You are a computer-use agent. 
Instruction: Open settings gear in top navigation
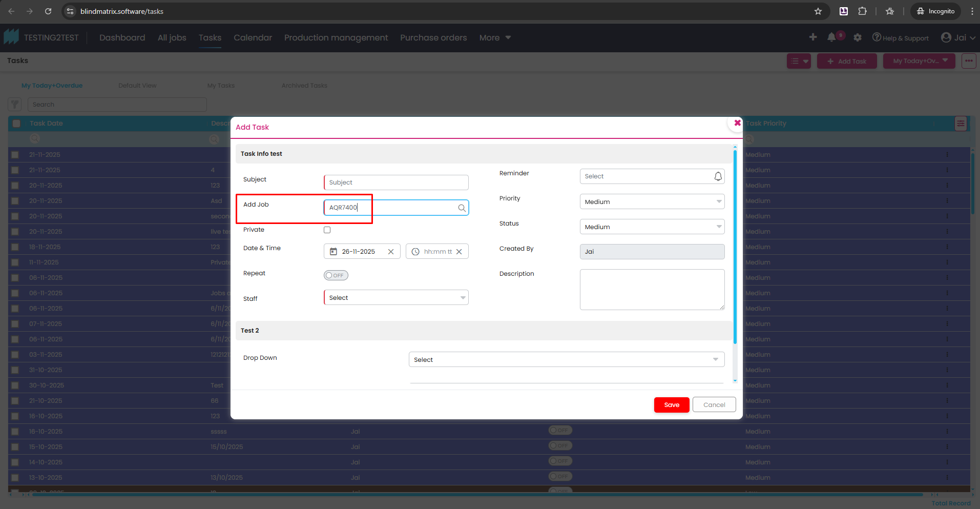point(858,37)
